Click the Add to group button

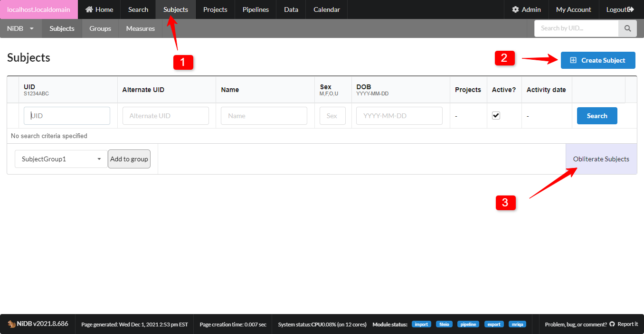129,159
